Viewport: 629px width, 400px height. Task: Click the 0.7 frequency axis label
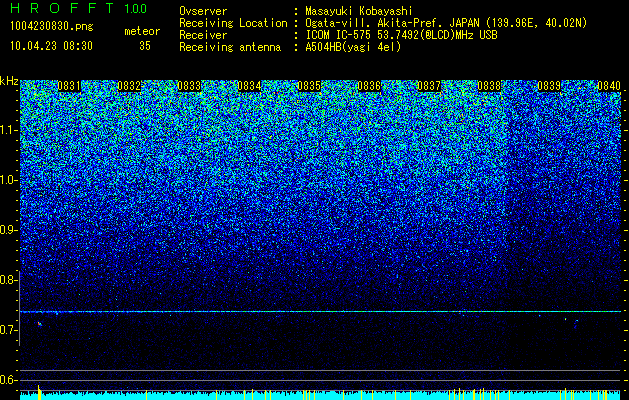click(x=8, y=330)
